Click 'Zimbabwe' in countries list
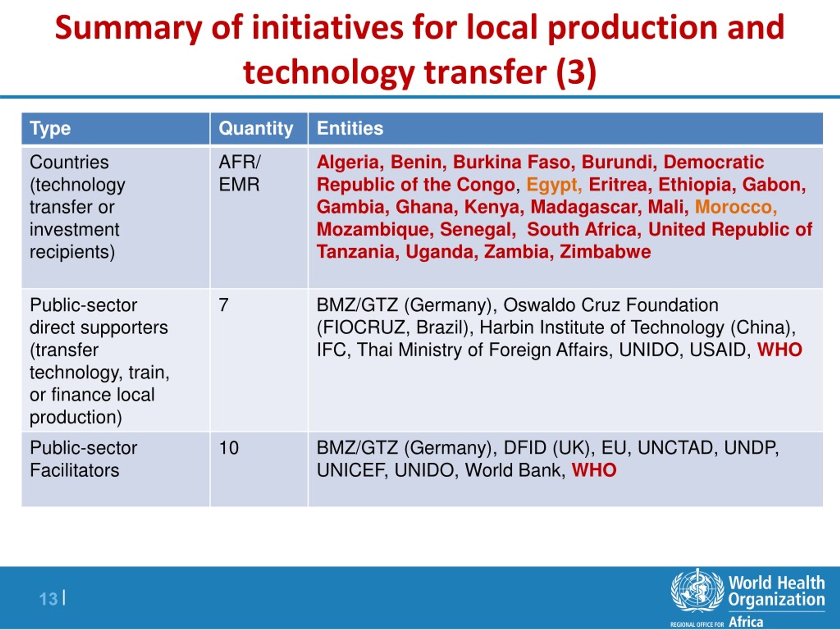 [605, 252]
